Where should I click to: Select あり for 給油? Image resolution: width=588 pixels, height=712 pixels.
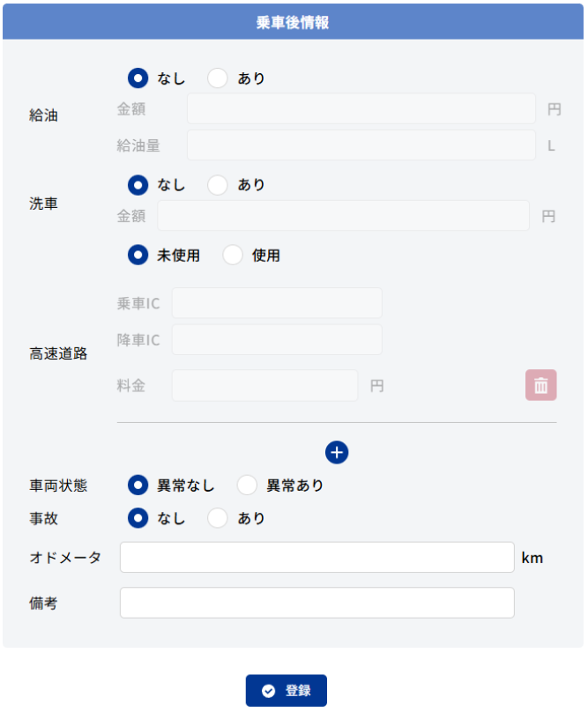[x=217, y=78]
